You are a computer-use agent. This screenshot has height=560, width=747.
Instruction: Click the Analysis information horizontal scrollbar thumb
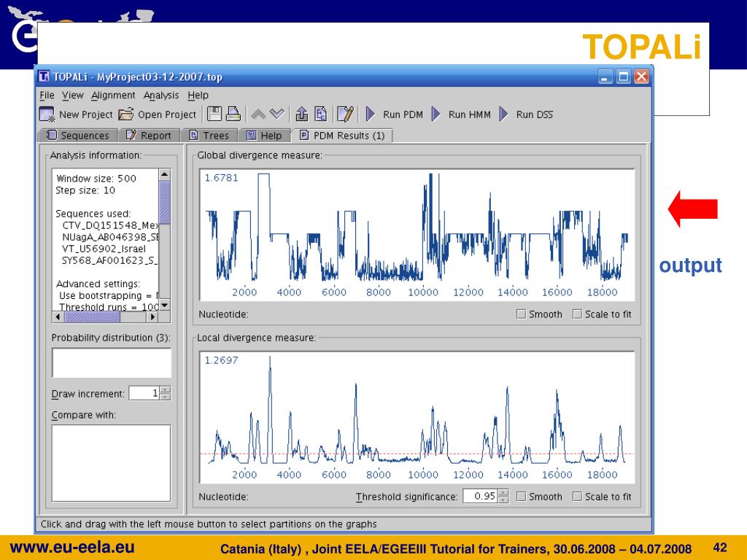click(92, 316)
